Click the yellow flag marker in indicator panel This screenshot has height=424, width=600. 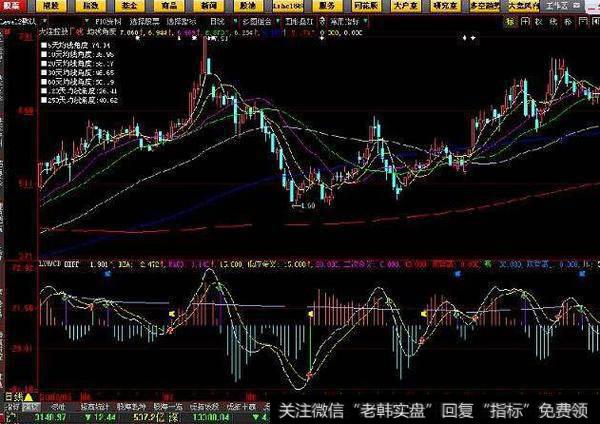coord(171,314)
